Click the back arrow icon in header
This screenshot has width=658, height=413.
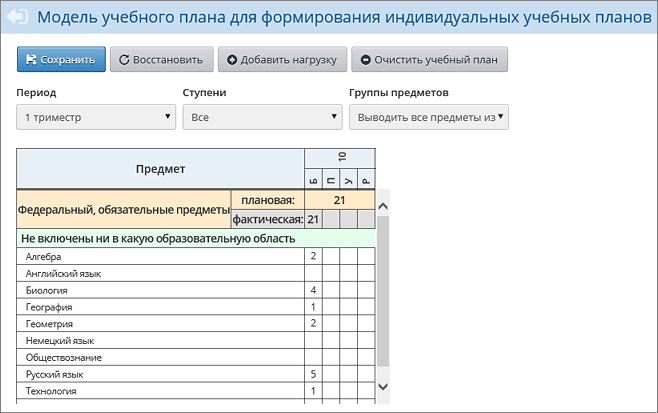[x=17, y=17]
